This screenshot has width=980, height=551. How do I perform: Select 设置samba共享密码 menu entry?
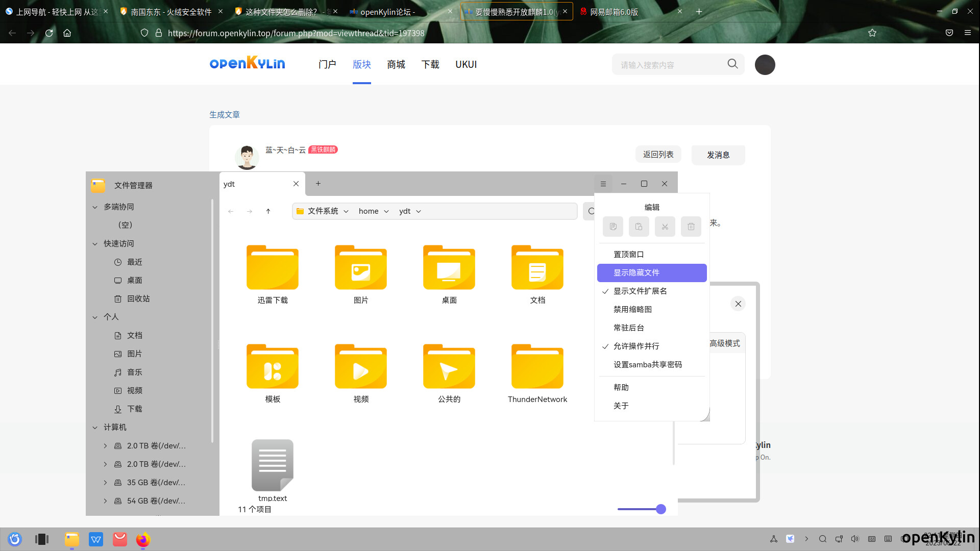(x=647, y=364)
